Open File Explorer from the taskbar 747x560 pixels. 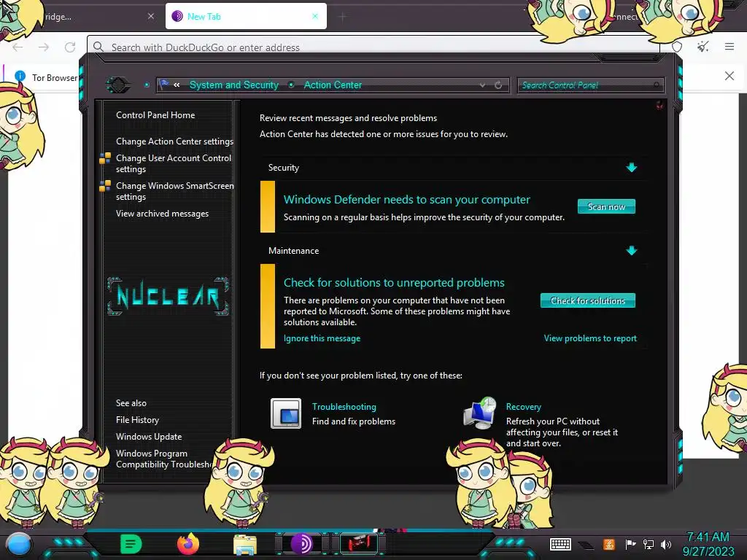[x=245, y=545]
